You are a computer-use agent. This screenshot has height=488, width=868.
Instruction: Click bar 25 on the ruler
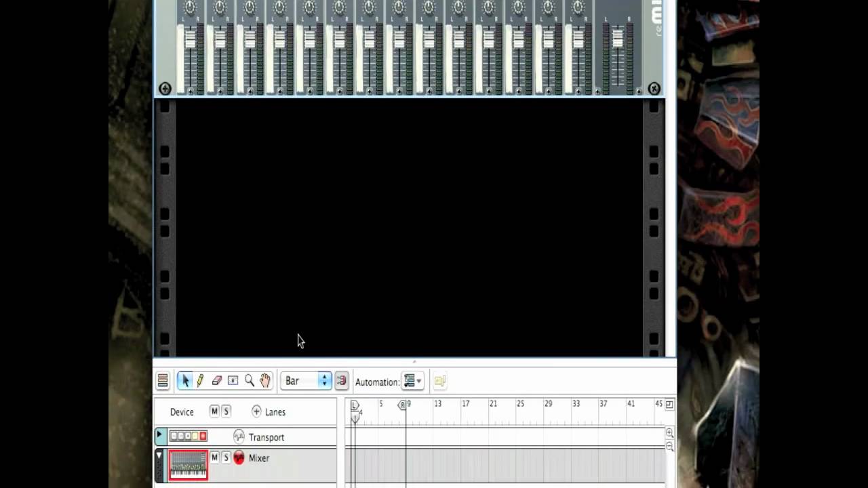coord(521,404)
